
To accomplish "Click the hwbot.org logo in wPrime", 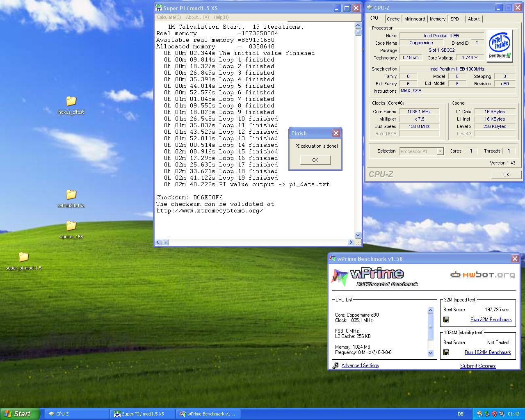I will coord(482,275).
